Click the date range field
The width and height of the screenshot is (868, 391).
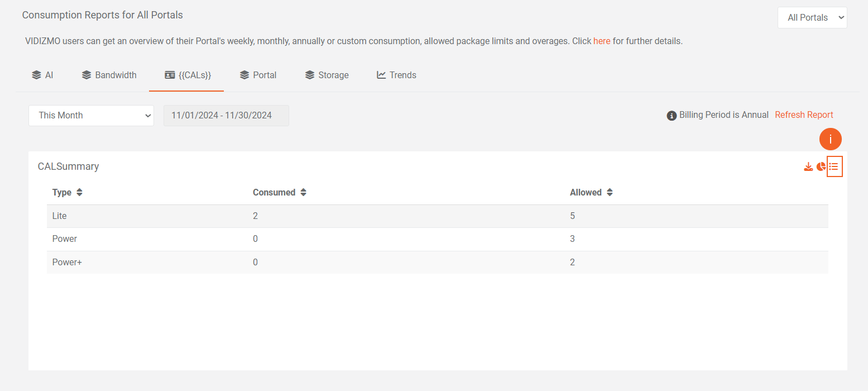point(226,116)
